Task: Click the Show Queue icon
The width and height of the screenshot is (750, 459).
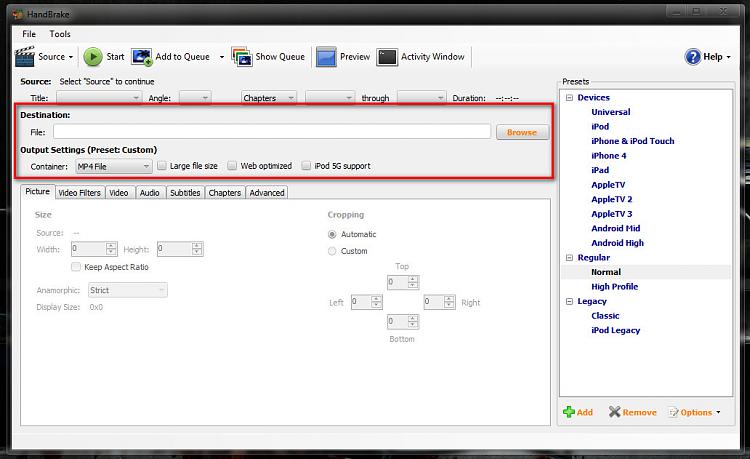Action: tap(242, 56)
